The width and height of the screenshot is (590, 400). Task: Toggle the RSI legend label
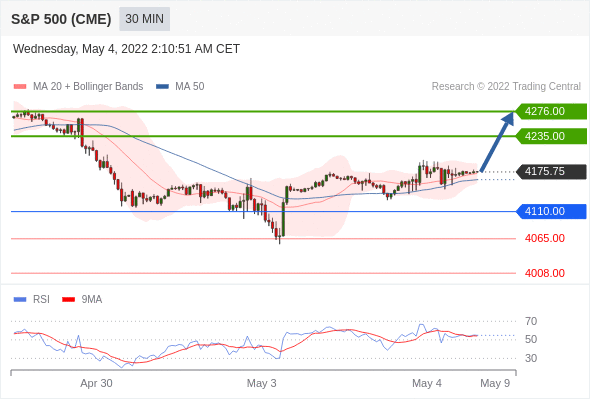coord(41,299)
